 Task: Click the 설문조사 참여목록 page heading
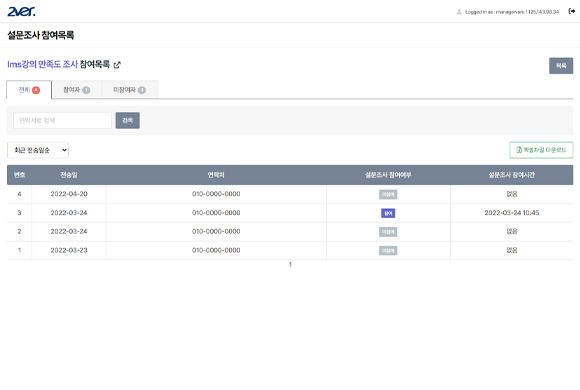pyautogui.click(x=41, y=35)
